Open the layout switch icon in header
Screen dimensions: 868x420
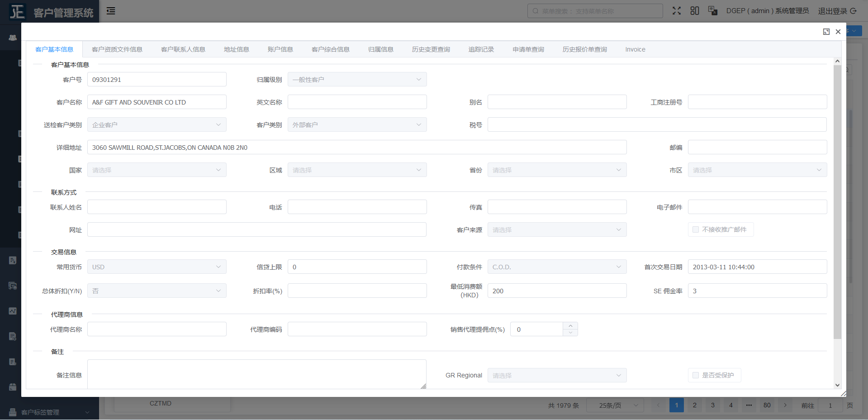pyautogui.click(x=695, y=11)
